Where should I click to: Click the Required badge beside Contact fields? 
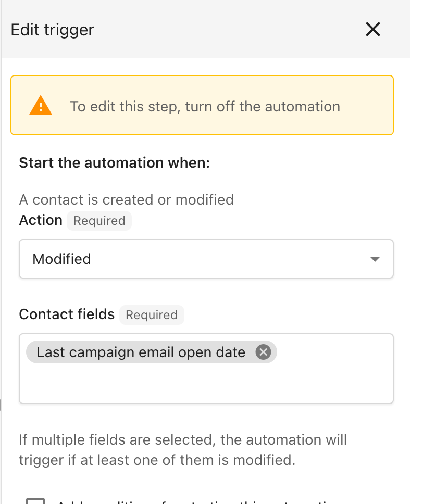(152, 315)
